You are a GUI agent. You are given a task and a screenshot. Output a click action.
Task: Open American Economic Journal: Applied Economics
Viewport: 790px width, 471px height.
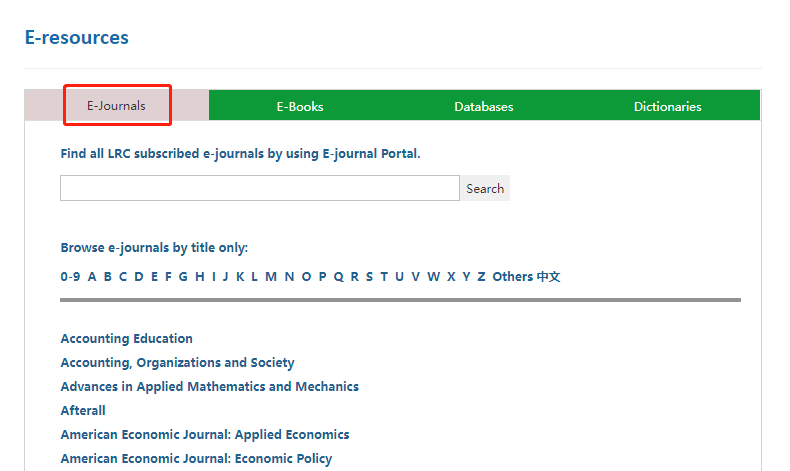[205, 435]
